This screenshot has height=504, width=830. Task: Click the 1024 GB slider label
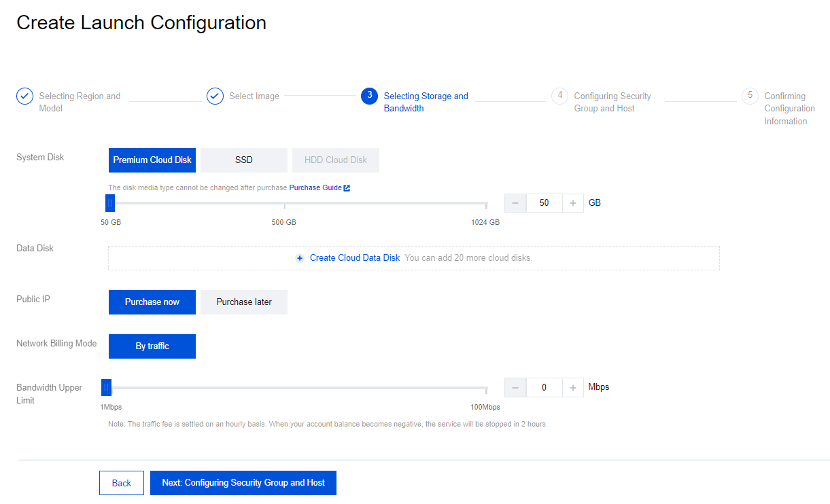click(485, 223)
